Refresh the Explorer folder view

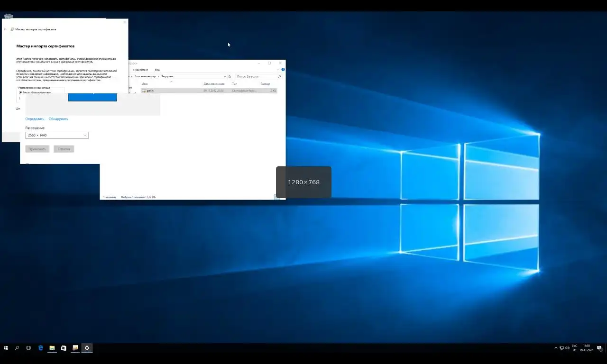[230, 76]
